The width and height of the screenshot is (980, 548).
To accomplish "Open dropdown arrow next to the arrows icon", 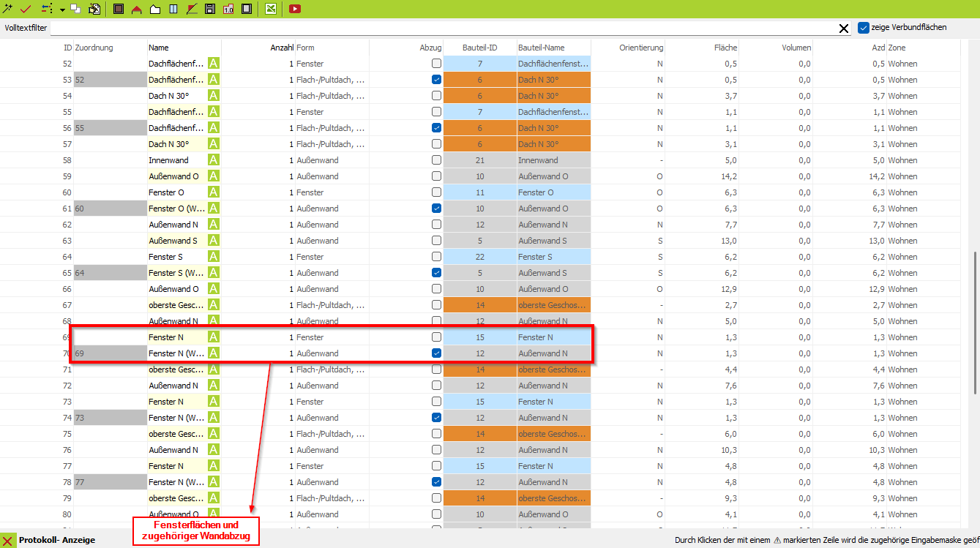I will click(62, 10).
